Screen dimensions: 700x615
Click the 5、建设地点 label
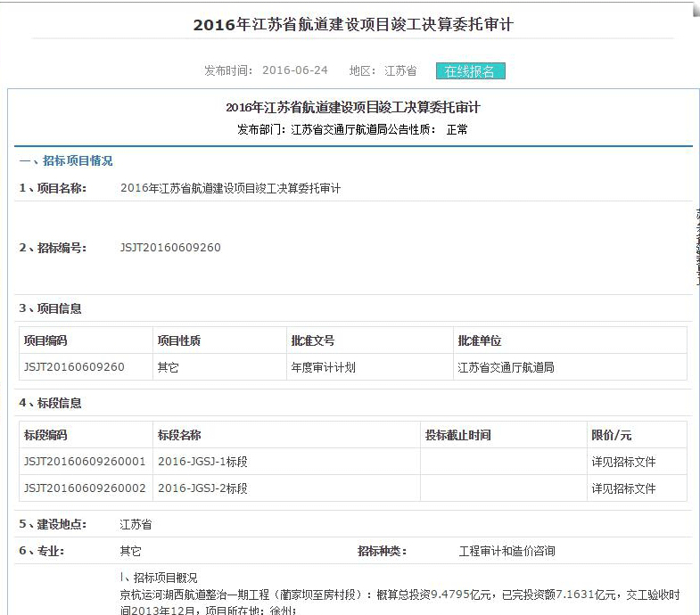tap(53, 524)
